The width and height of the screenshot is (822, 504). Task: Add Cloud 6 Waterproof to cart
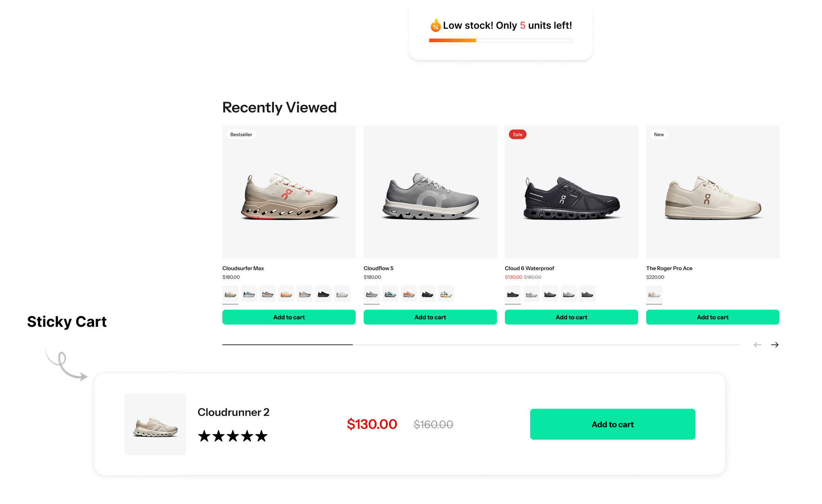point(571,317)
